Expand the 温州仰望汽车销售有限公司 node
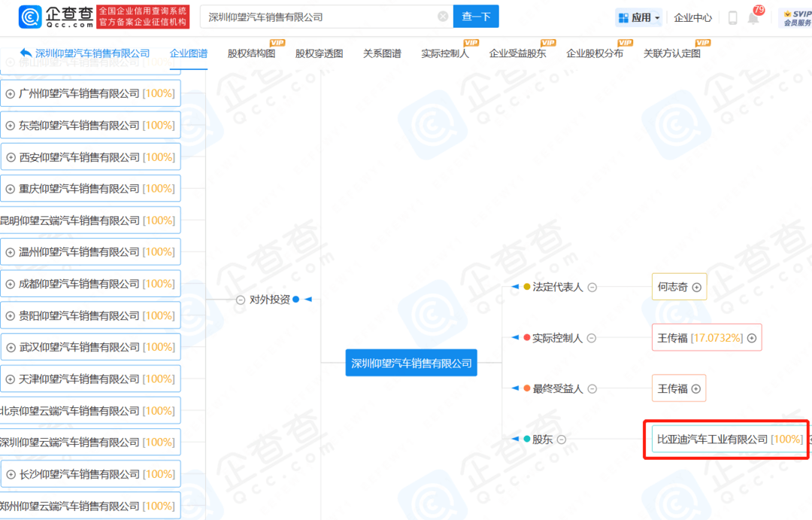 10,253
